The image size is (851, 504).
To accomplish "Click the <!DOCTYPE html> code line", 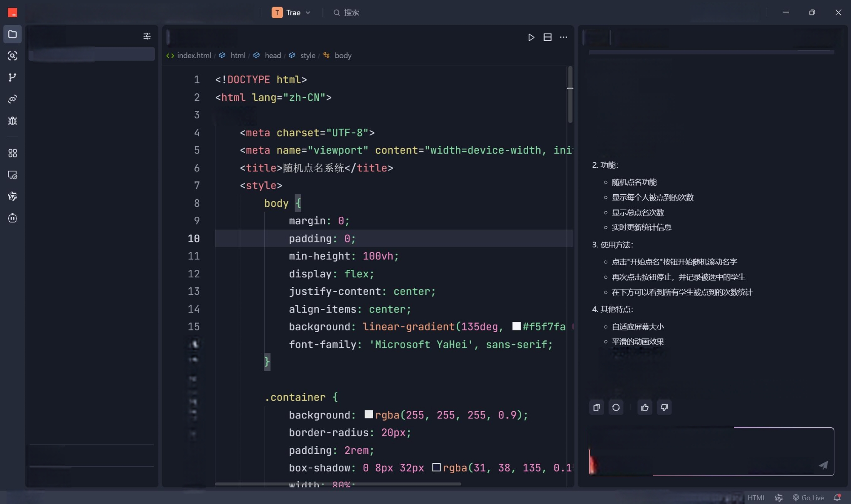I will click(261, 79).
